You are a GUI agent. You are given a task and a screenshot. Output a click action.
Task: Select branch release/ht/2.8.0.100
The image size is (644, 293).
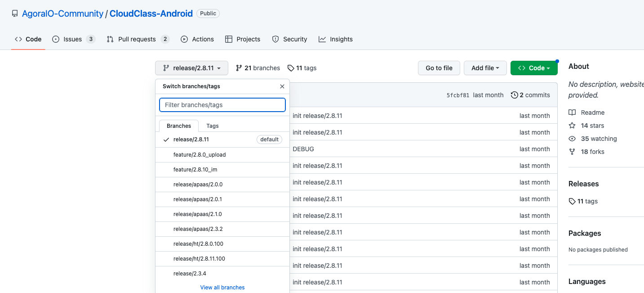(x=222, y=244)
